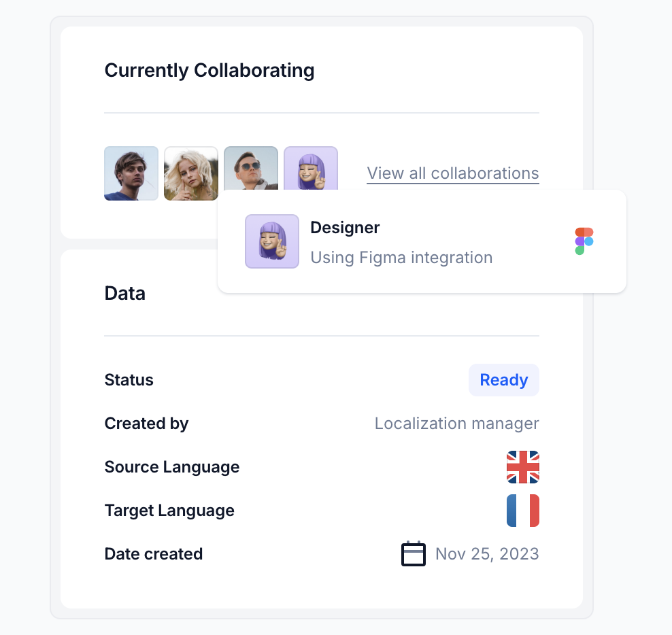
Task: Select the UK flag source language
Action: 523,467
